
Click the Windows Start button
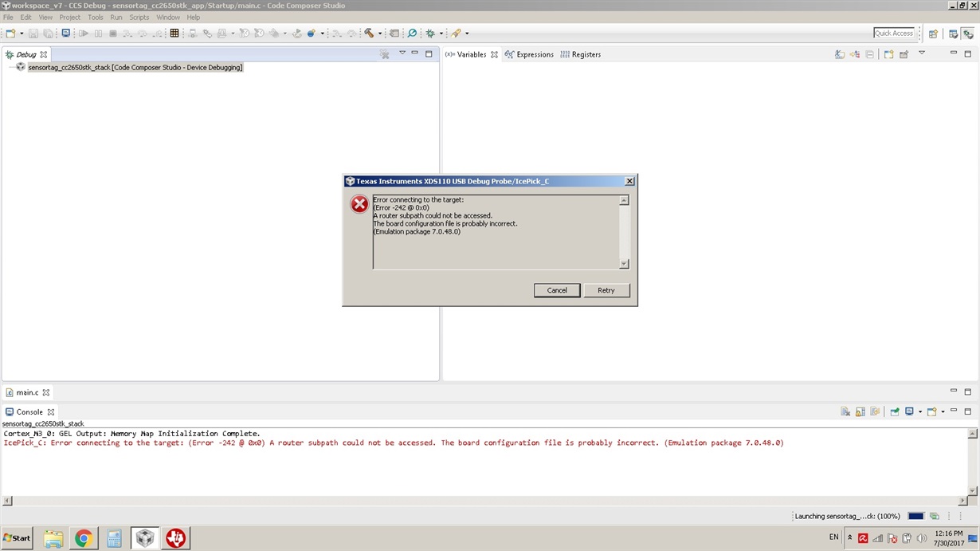pyautogui.click(x=17, y=538)
